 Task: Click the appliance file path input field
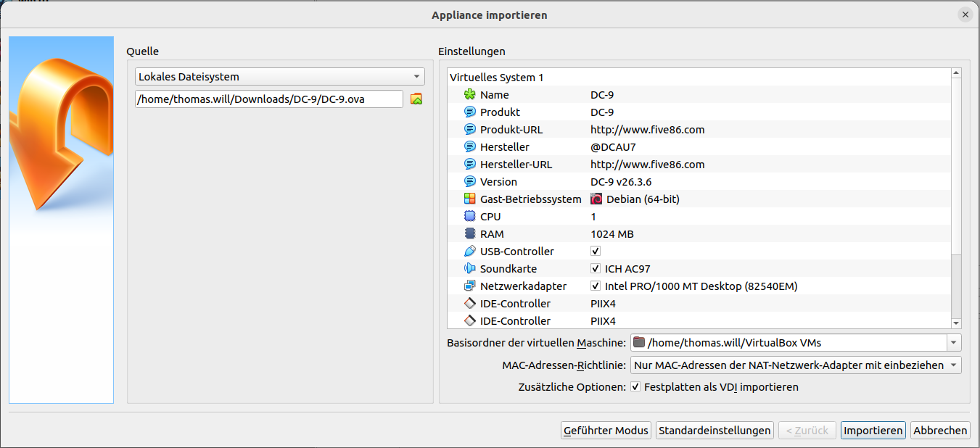268,99
